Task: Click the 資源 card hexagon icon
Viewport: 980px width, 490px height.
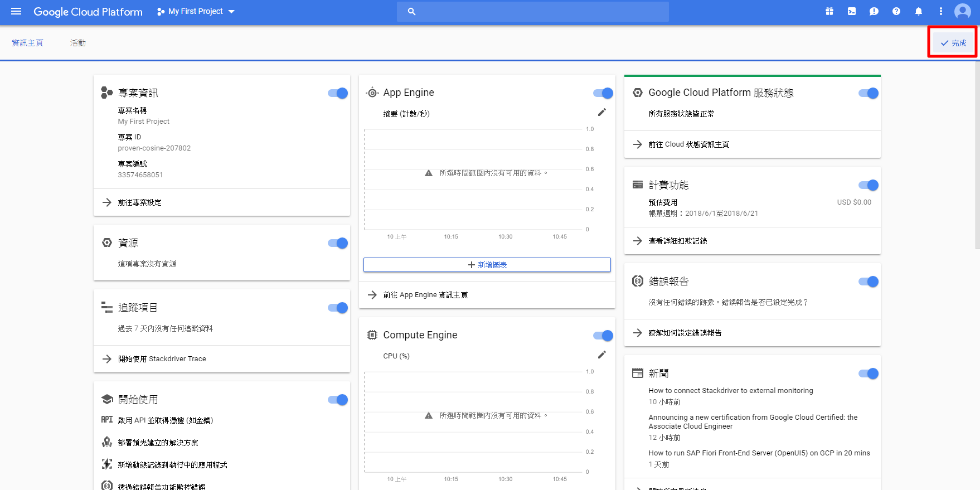Action: coord(107,242)
